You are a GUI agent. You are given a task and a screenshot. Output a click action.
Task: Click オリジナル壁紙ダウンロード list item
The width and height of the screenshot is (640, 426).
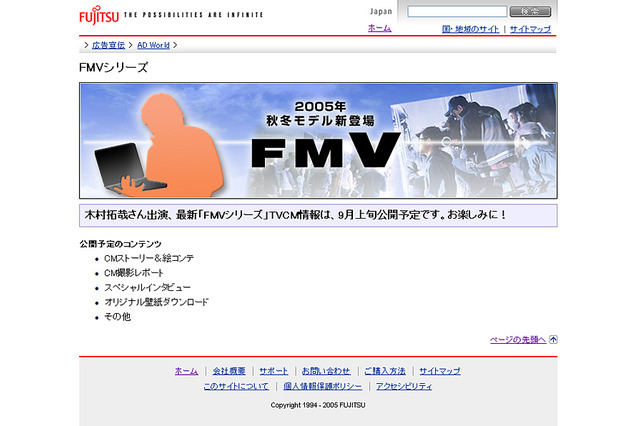pos(156,302)
